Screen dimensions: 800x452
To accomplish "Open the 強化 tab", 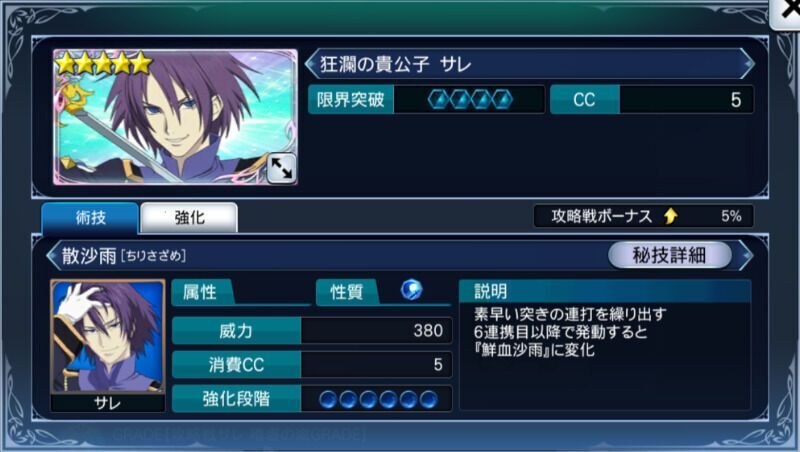I will [x=189, y=218].
